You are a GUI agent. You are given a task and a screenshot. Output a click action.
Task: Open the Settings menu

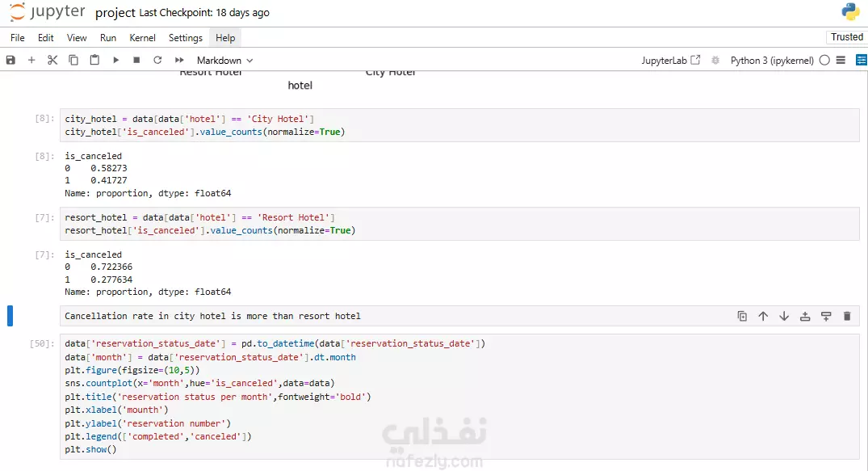tap(186, 38)
